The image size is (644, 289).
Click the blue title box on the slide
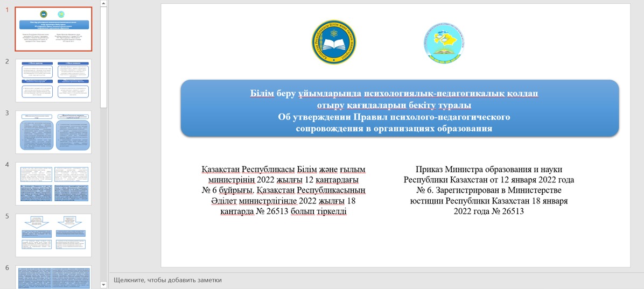(x=399, y=108)
